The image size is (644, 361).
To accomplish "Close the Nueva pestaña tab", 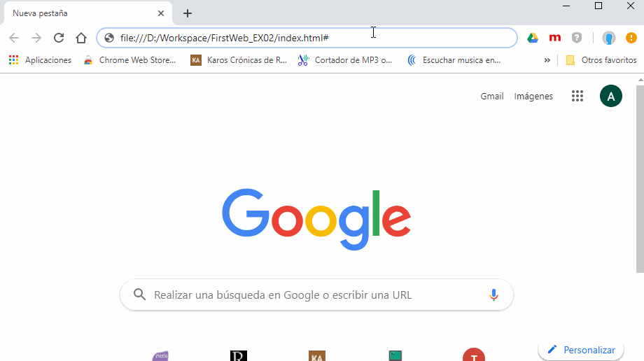I will (161, 13).
